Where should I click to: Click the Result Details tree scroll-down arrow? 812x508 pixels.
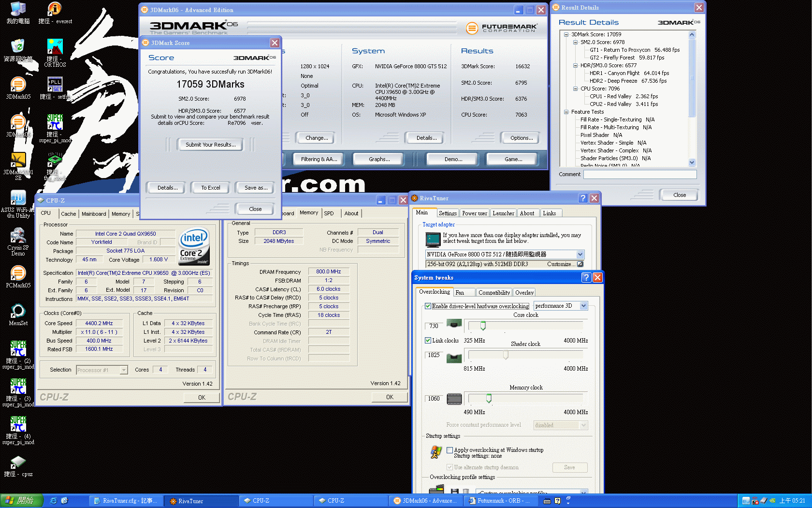pyautogui.click(x=692, y=163)
